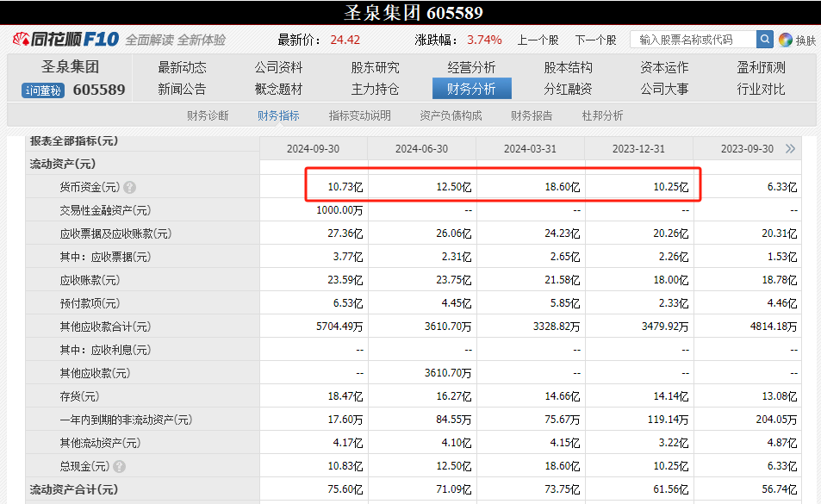Click change percentage 3.74%
The width and height of the screenshot is (821, 504).
[484, 40]
